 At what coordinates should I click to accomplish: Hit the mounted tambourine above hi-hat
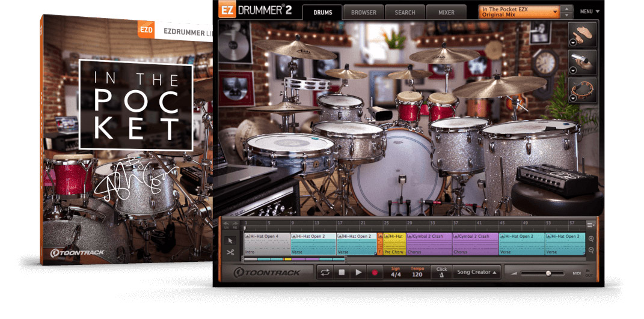(308, 84)
